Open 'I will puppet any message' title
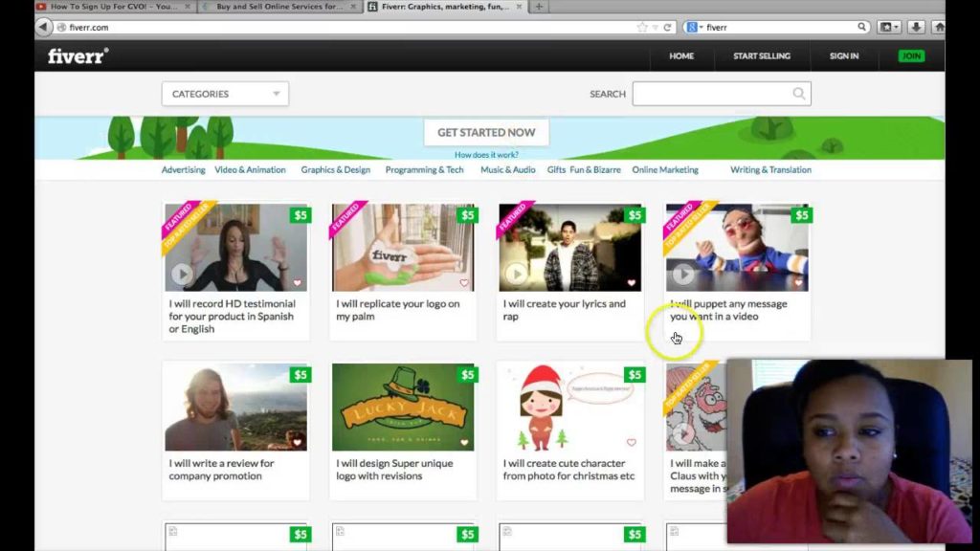This screenshot has height=551, width=980. pyautogui.click(x=728, y=310)
